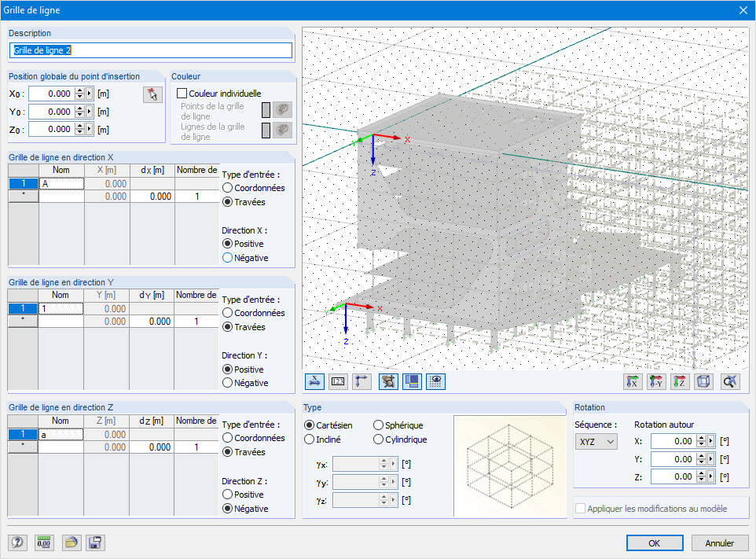Click the Y0 value input field

coord(52,112)
